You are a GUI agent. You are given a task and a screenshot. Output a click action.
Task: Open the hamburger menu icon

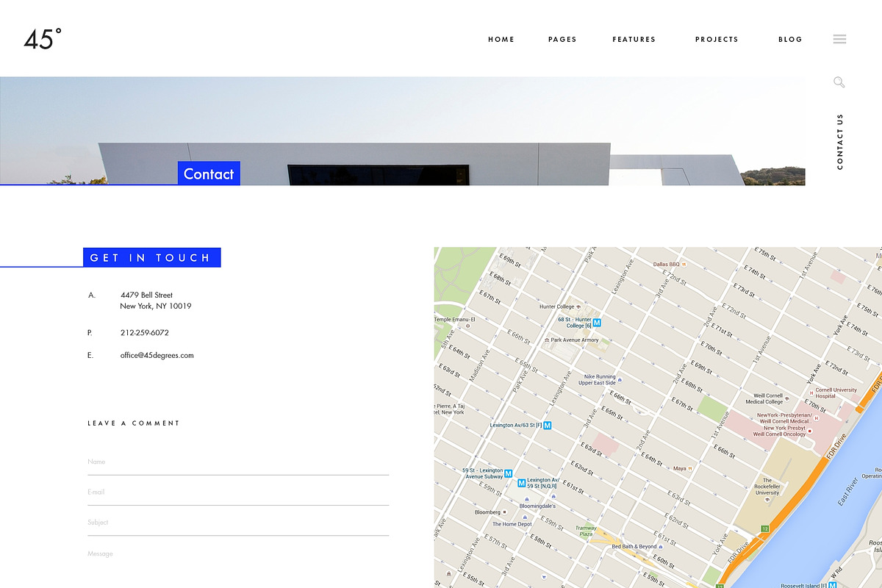pos(839,40)
